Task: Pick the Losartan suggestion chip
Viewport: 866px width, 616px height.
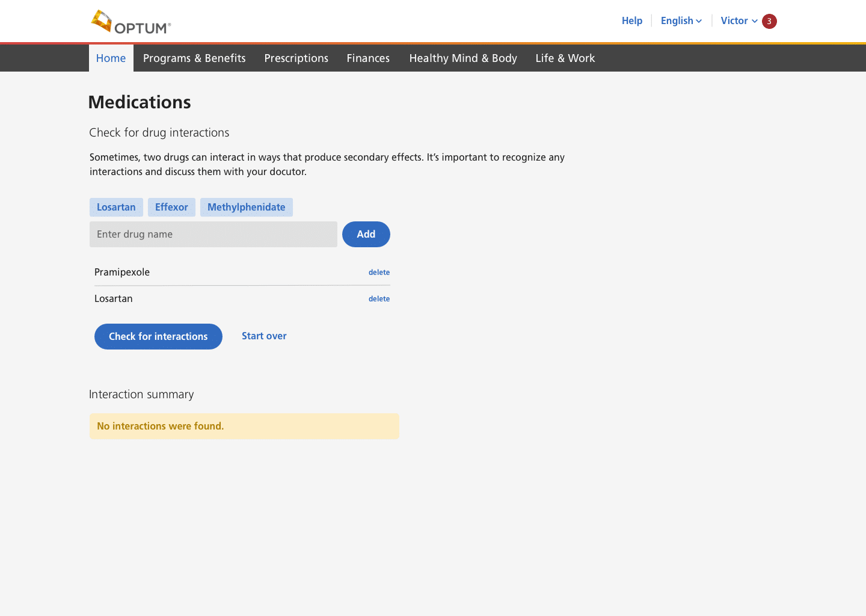Action: pos(116,207)
